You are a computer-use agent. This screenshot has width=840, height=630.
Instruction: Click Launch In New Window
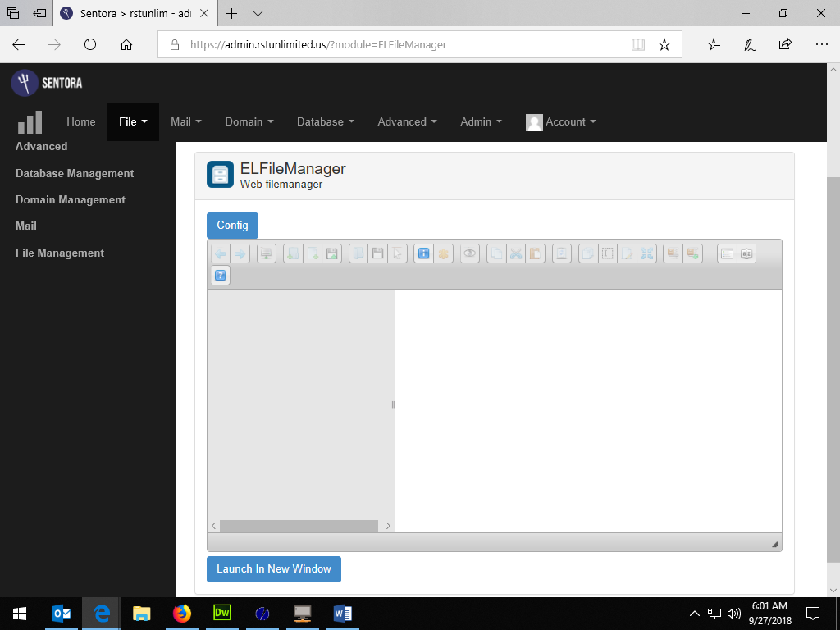273,568
